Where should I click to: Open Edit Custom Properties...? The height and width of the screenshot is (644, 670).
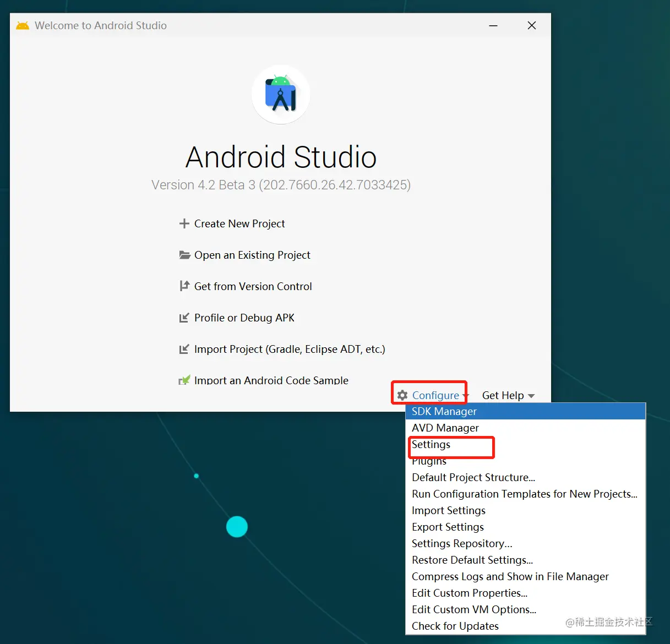point(525,593)
